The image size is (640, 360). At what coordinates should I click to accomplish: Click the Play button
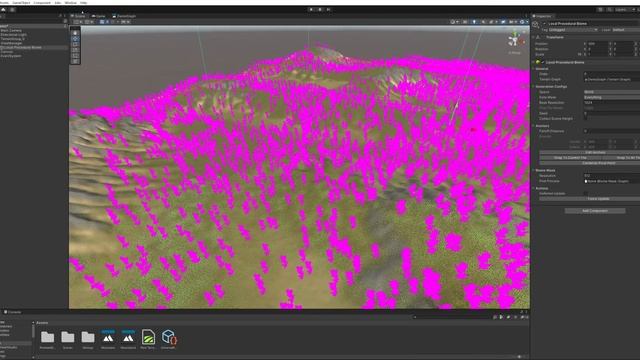point(311,9)
